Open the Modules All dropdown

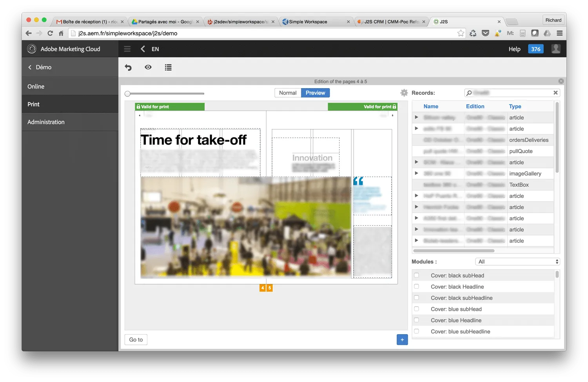[x=517, y=262]
